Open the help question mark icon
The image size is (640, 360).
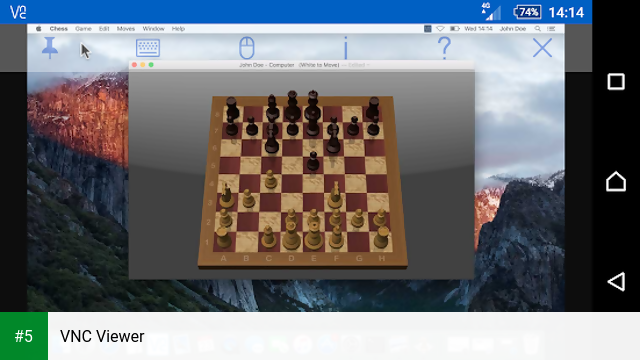pos(444,48)
